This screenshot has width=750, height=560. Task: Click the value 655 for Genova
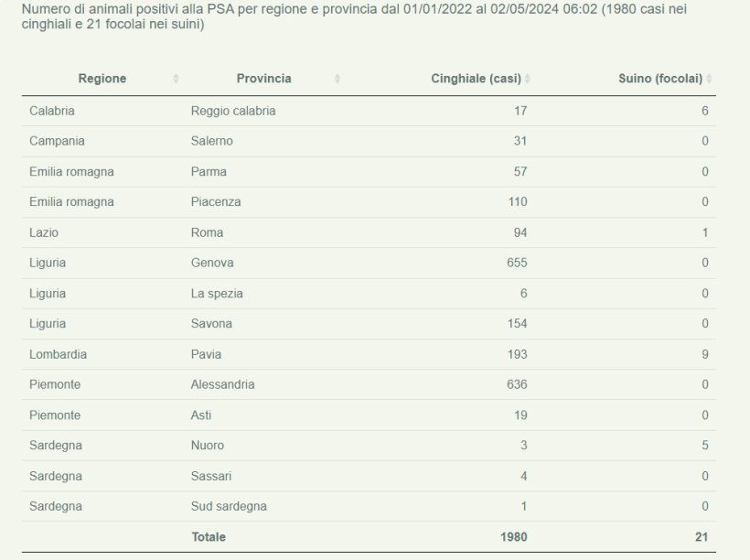(516, 263)
